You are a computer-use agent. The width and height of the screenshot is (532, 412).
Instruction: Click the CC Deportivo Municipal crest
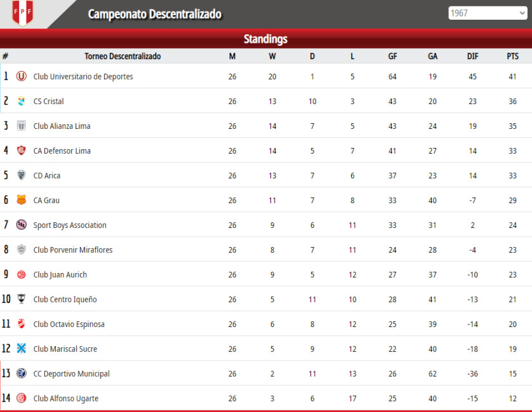pos(22,373)
